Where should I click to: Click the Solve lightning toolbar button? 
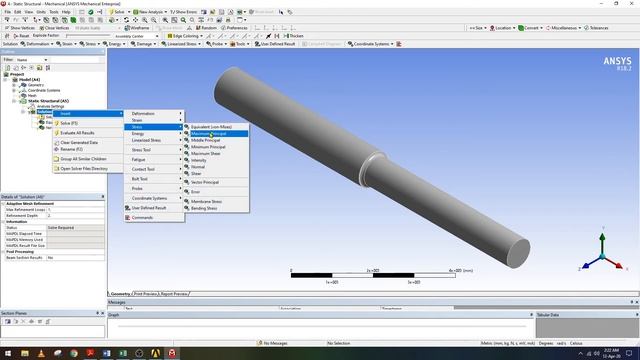[117, 12]
